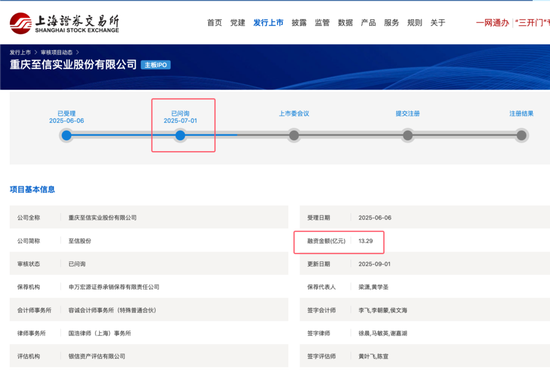Viewport: 550px width, 370px height.
Task: Click the 提交注册 stage marker
Action: point(408,135)
